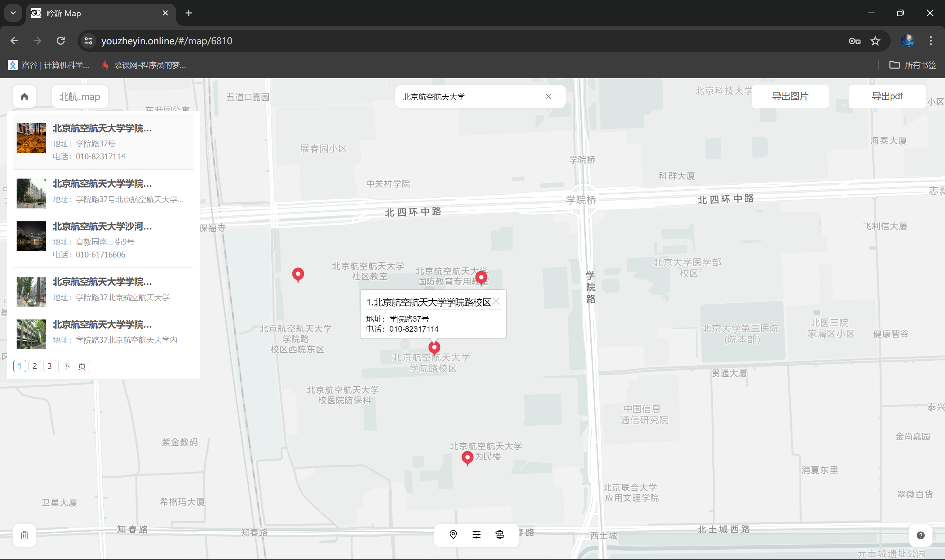Select result with phone 010-82317114
Screen dimensions: 945x560
103,142
